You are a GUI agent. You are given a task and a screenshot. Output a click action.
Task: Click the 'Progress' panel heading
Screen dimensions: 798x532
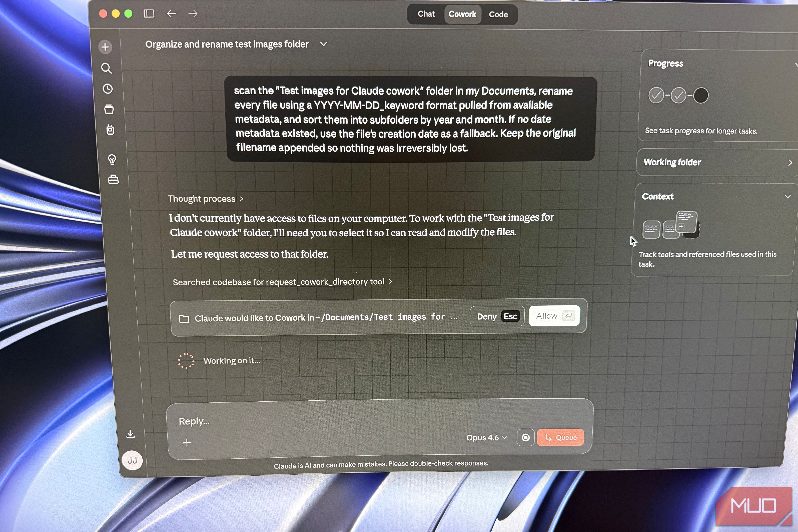click(x=665, y=63)
